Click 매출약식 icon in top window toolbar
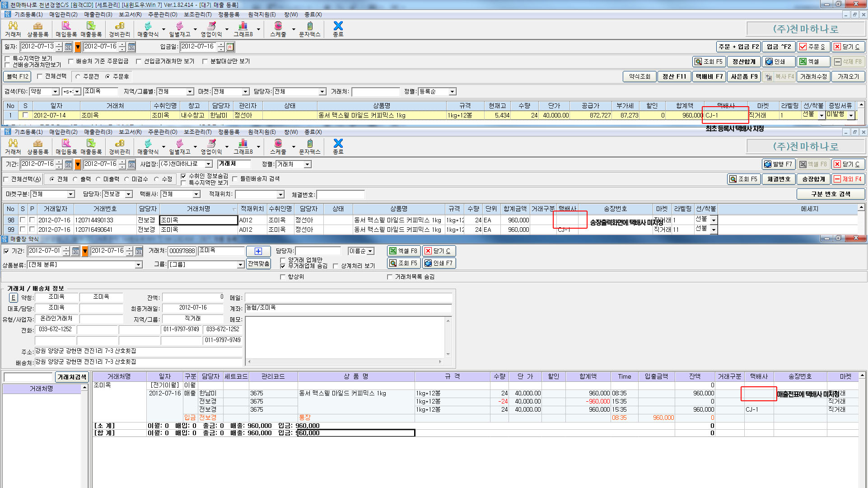The image size is (868, 488). 148,29
